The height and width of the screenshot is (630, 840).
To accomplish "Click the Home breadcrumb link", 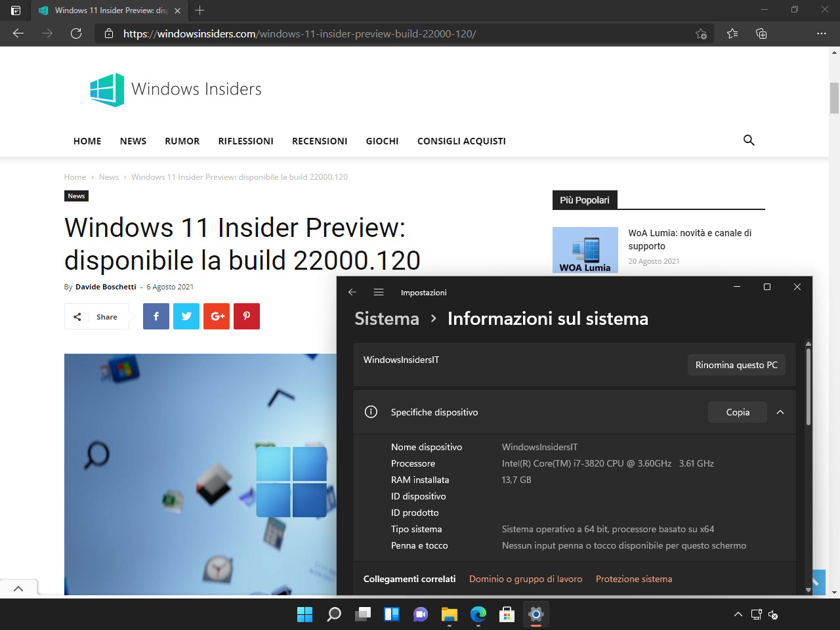I will coord(75,177).
